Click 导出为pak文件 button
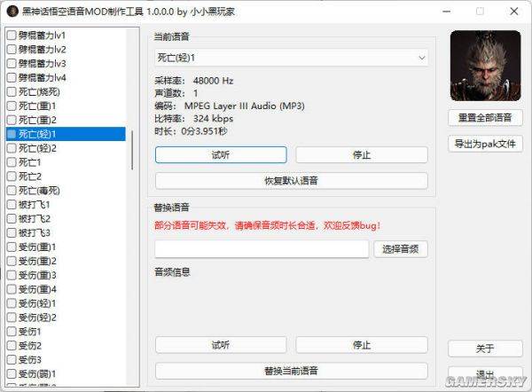The height and width of the screenshot is (392, 532). (485, 144)
